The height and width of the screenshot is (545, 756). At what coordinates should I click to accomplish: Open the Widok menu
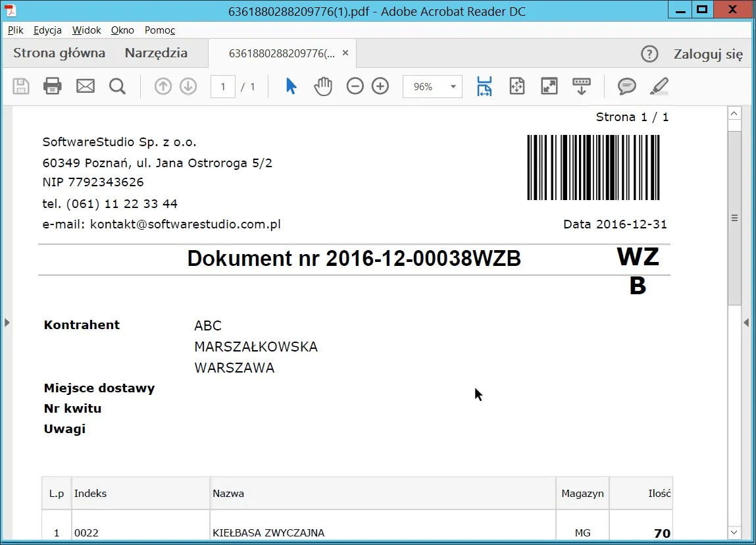coord(86,30)
